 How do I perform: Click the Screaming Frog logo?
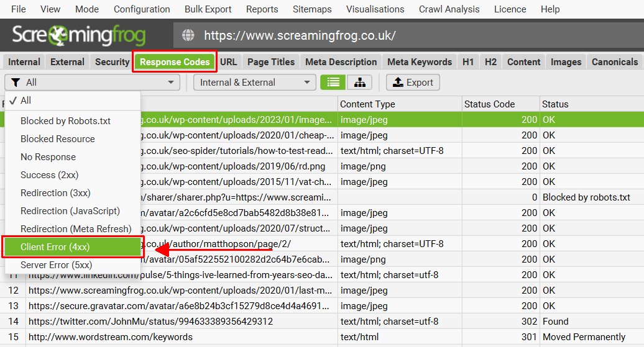[79, 35]
